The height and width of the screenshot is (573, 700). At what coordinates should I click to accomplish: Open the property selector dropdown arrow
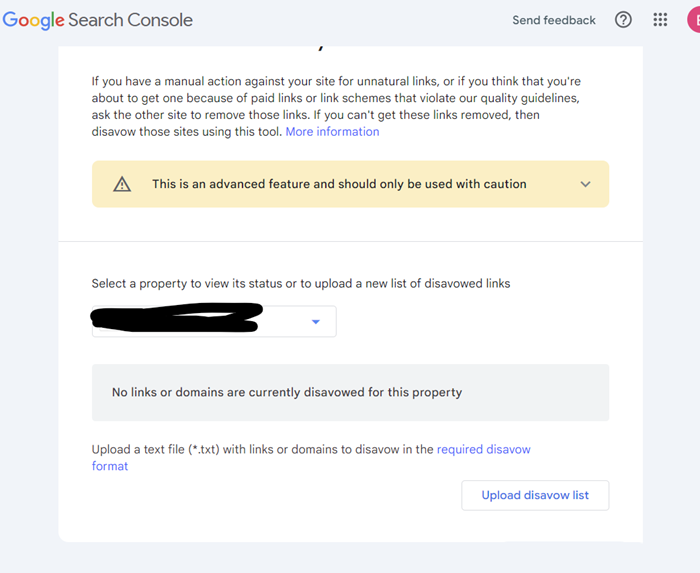(x=316, y=322)
